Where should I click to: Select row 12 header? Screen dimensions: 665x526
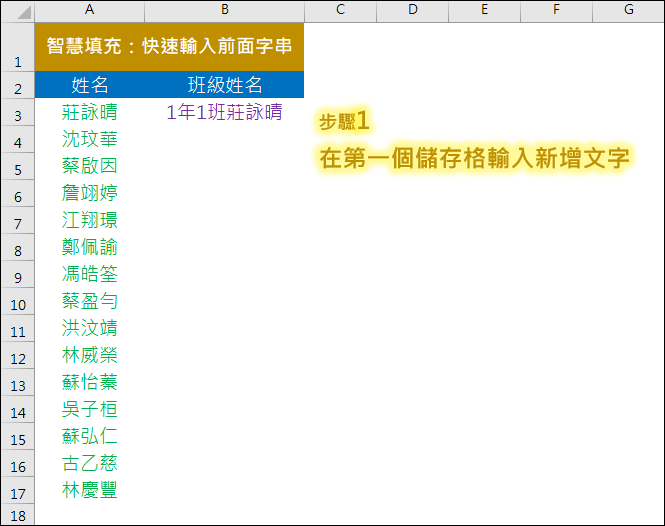click(x=18, y=355)
